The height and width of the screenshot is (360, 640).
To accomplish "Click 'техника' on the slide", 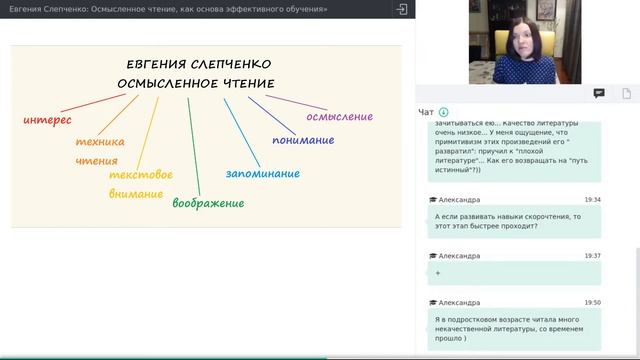I will pyautogui.click(x=100, y=142).
